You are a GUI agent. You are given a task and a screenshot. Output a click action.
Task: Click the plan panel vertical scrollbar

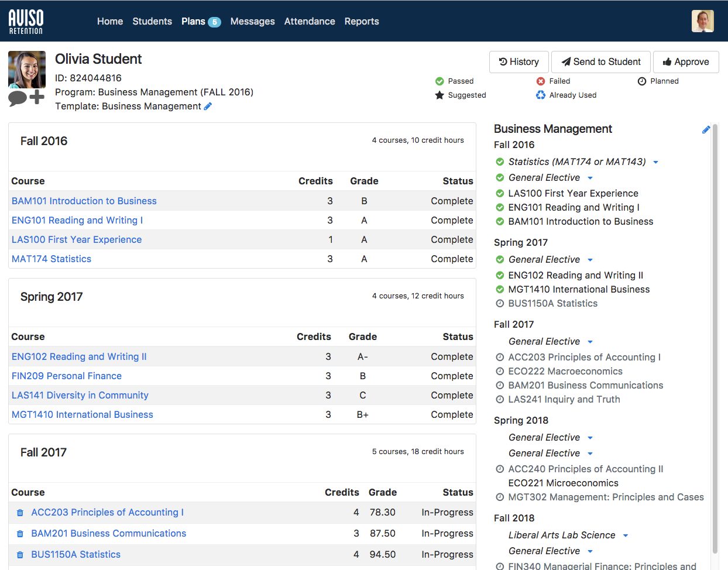[715, 339]
